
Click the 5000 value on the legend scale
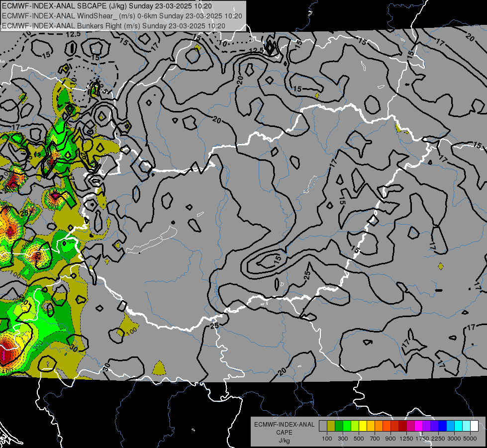pyautogui.click(x=470, y=439)
